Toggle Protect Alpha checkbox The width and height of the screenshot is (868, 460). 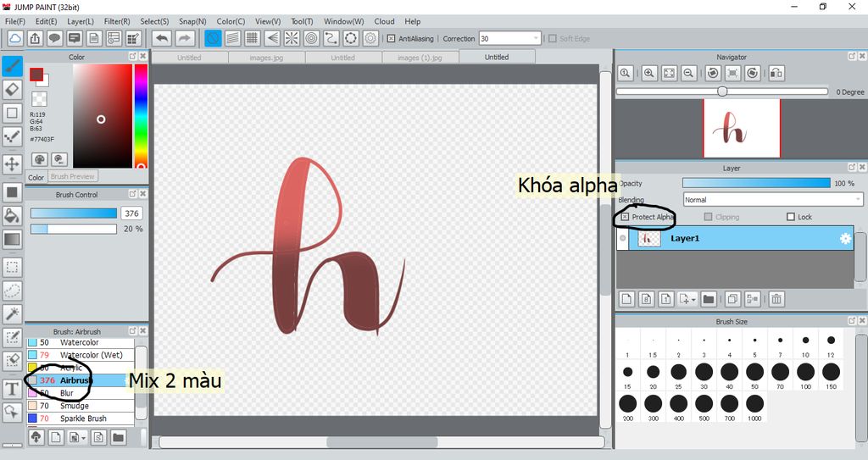tap(625, 217)
